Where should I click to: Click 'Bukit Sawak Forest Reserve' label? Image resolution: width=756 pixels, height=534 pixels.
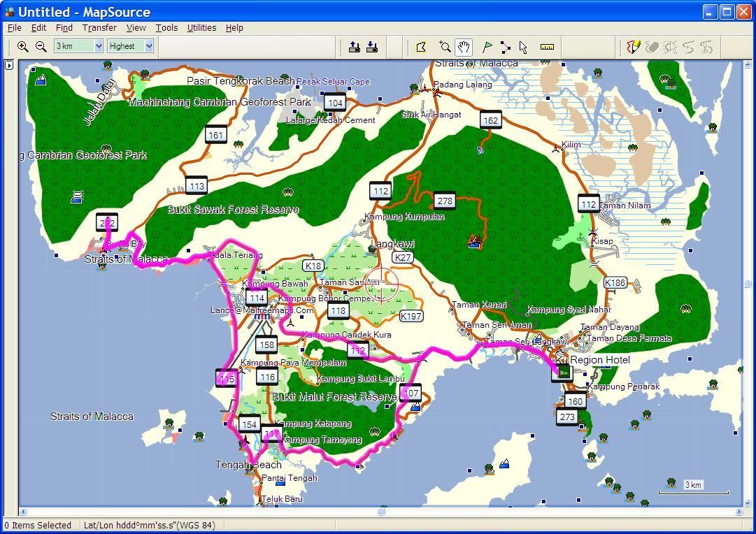[x=234, y=210]
